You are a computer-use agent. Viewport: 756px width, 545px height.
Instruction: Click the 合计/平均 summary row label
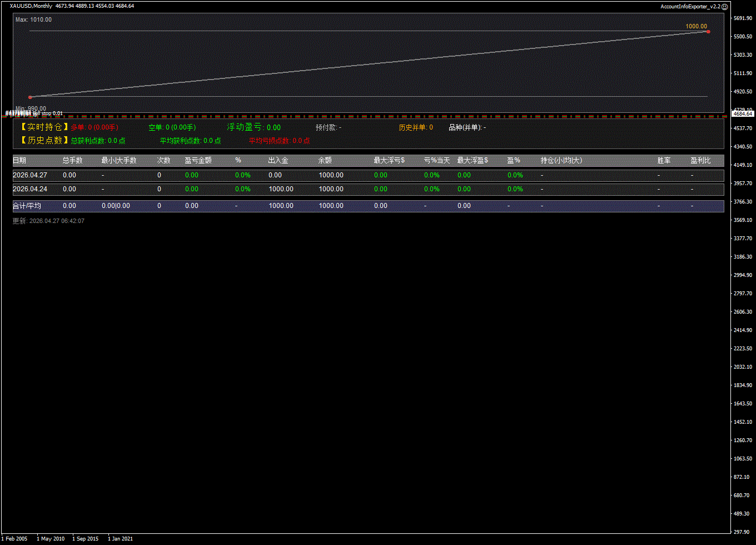[x=27, y=206]
